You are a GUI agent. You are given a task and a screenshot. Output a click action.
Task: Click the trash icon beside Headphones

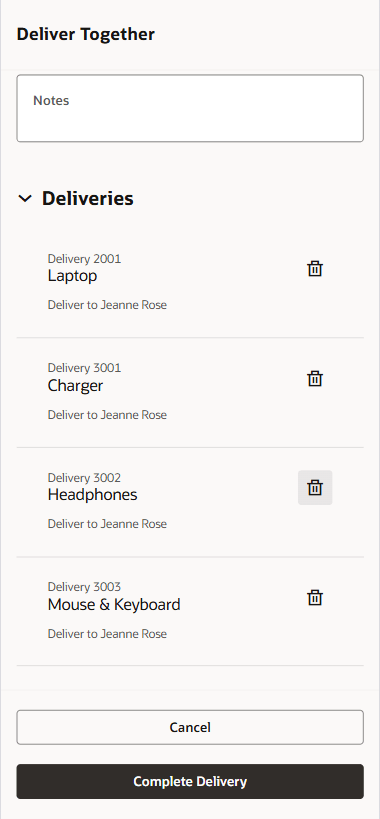[315, 487]
